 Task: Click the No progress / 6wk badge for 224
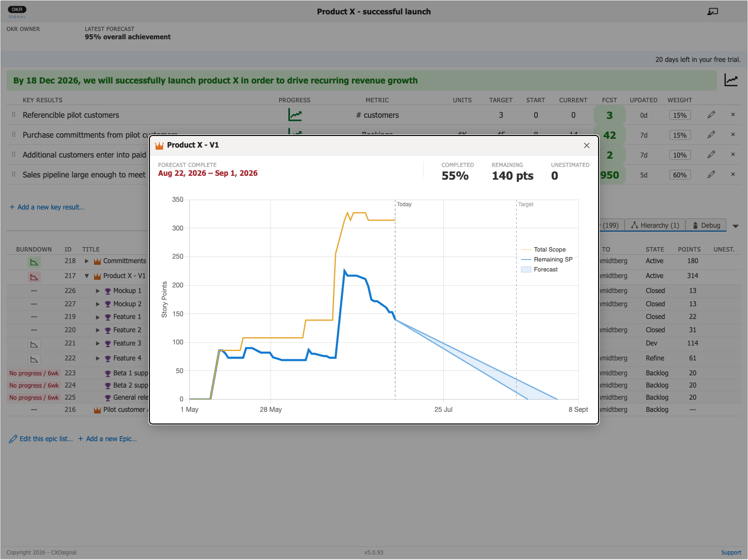click(34, 386)
